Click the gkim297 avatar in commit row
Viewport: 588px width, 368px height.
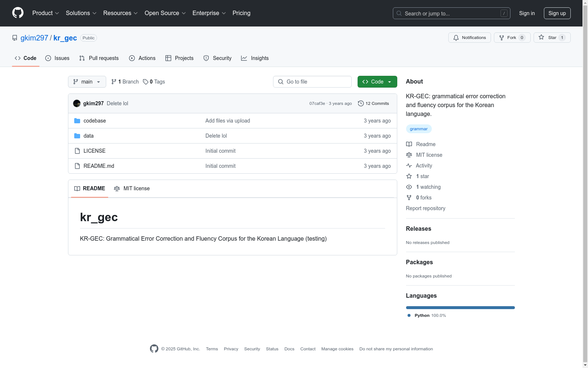(x=77, y=103)
